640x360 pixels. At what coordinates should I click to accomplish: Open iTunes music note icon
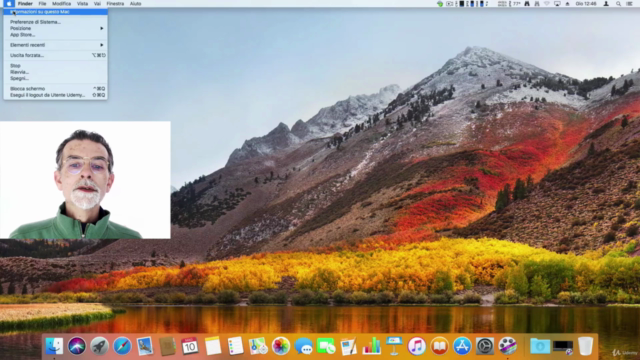417,346
